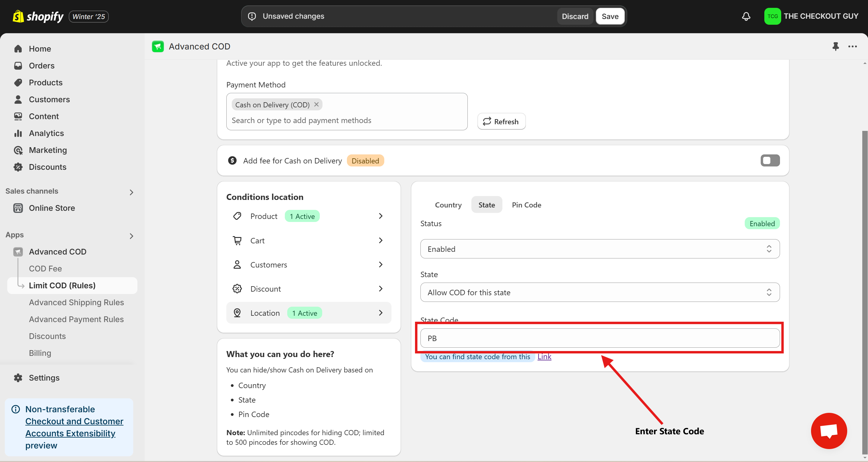Click the Product tag icon in conditions
This screenshot has height=462, width=868.
pos(237,216)
